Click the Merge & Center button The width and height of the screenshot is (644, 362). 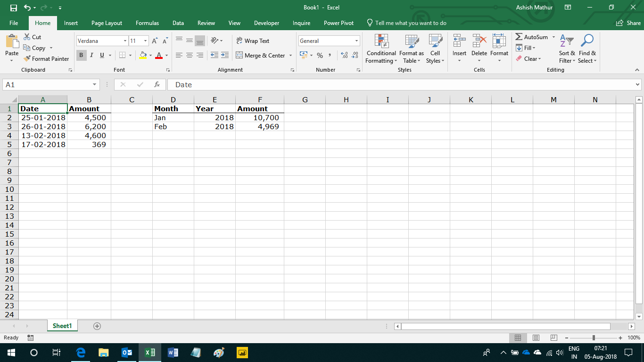tap(261, 56)
